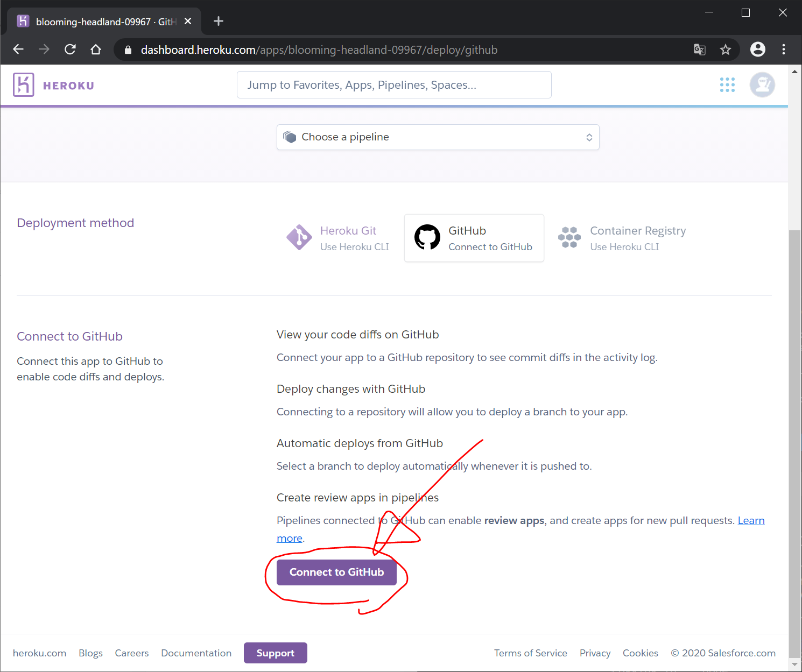Open the heroku.com footer link
802x672 pixels.
[39, 653]
